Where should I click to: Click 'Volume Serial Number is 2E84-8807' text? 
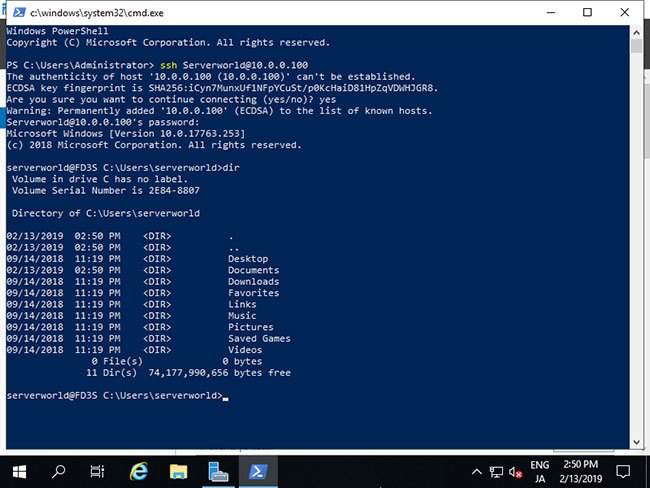click(x=106, y=191)
